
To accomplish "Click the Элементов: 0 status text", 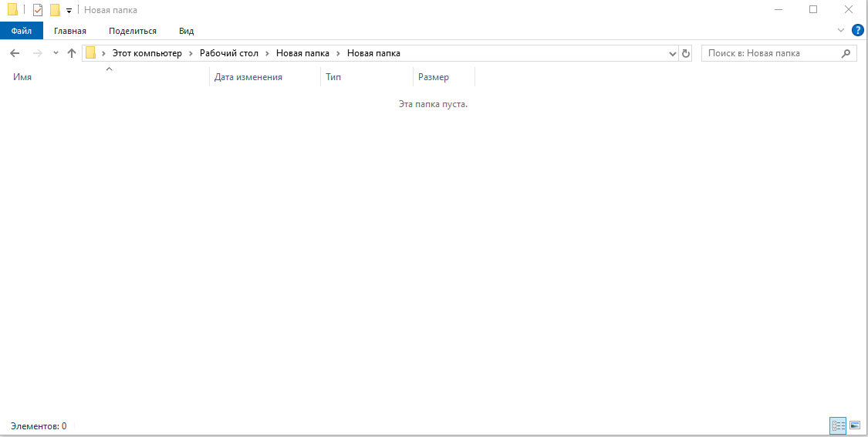I will tap(39, 426).
